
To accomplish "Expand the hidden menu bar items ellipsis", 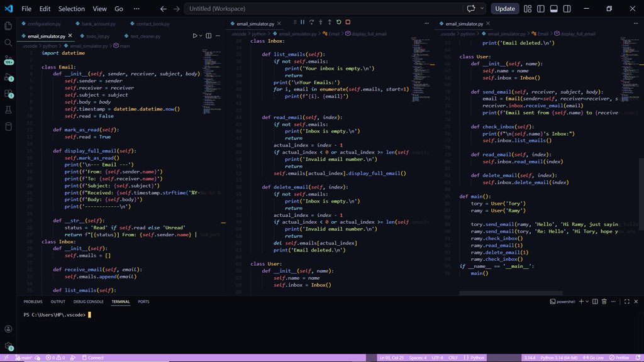I will click(136, 9).
